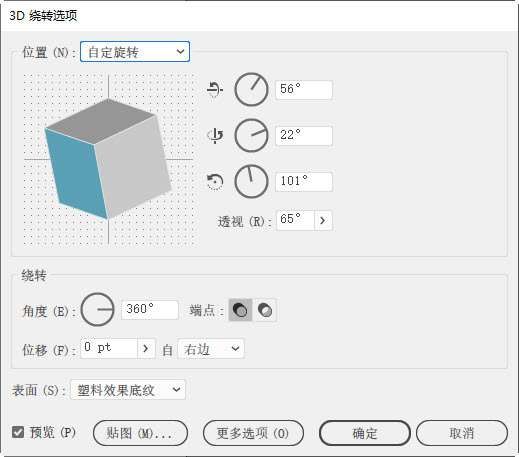519x457 pixels.
Task: Expand the 透视 perspective slider arrow
Action: (323, 220)
